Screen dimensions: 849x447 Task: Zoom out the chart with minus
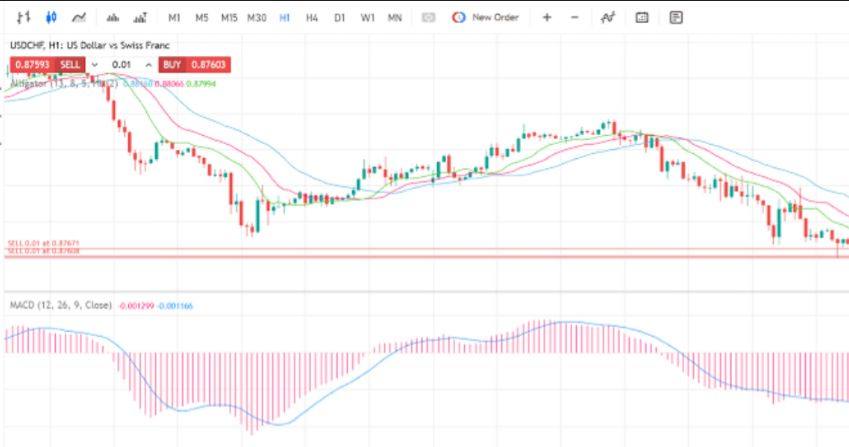point(574,17)
